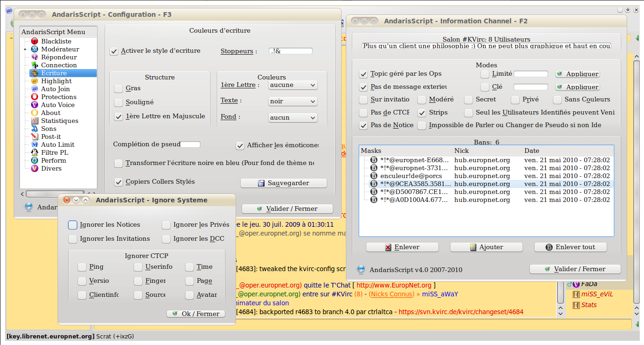The width and height of the screenshot is (644, 345).
Task: Click the Auto Join hash icon
Action: (x=35, y=89)
